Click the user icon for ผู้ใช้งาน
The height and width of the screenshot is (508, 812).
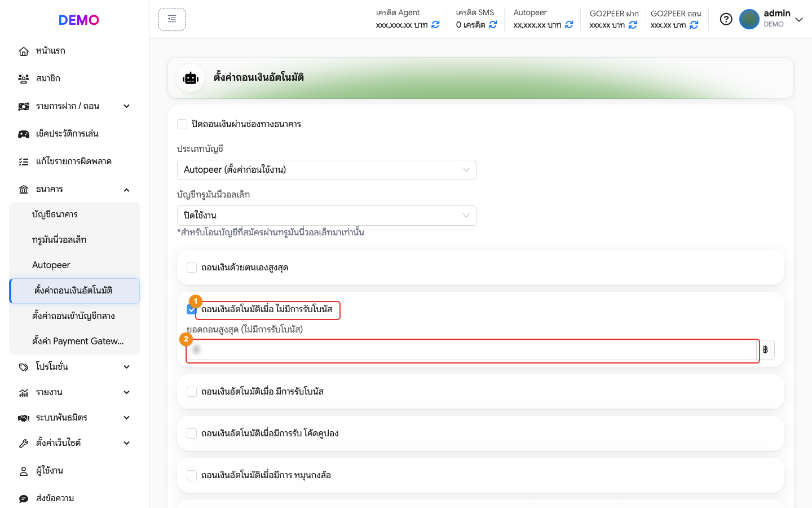(24, 471)
